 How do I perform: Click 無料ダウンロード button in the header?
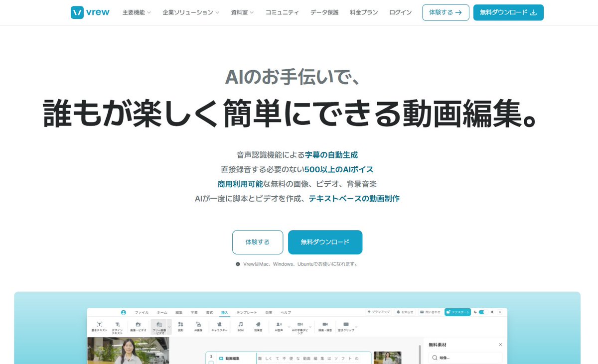pyautogui.click(x=508, y=12)
